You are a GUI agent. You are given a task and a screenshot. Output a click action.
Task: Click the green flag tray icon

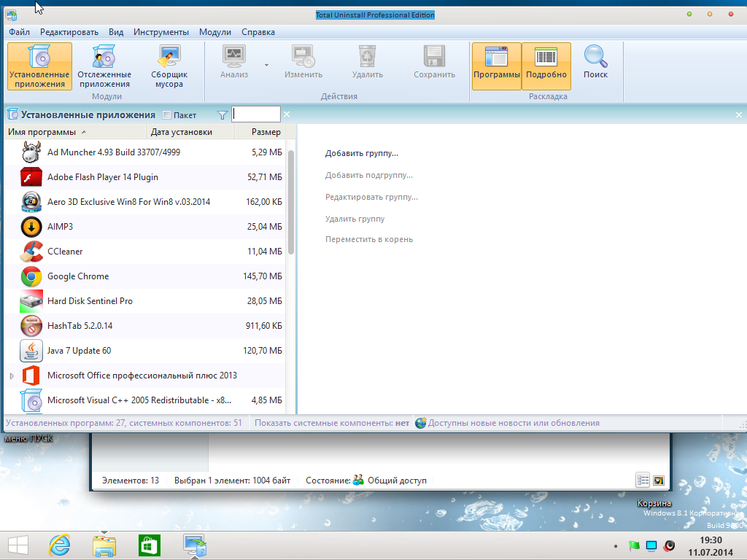[x=634, y=545]
